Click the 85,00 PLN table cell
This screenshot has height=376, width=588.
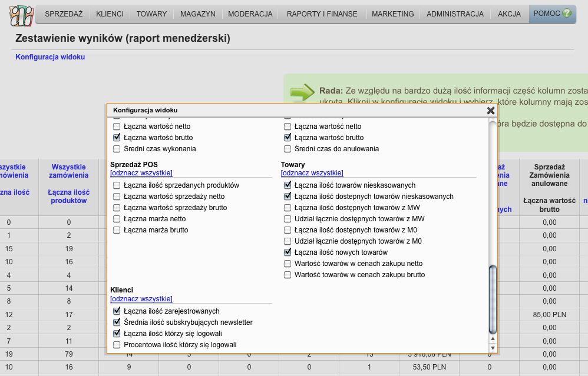tap(549, 315)
